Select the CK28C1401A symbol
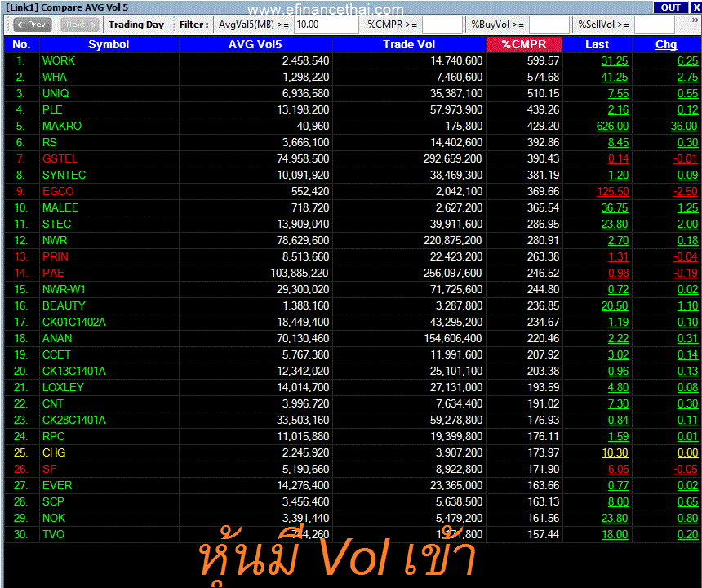Viewport: 702px width, 588px height. point(73,420)
